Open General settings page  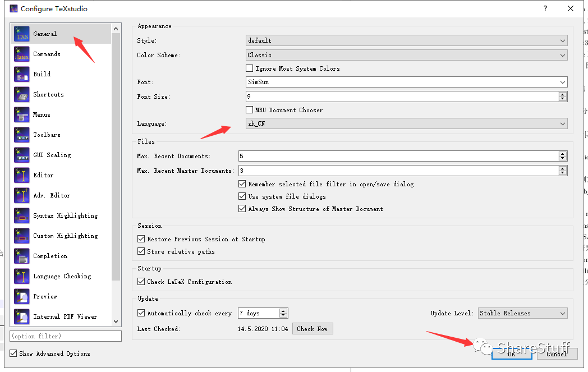(61, 34)
